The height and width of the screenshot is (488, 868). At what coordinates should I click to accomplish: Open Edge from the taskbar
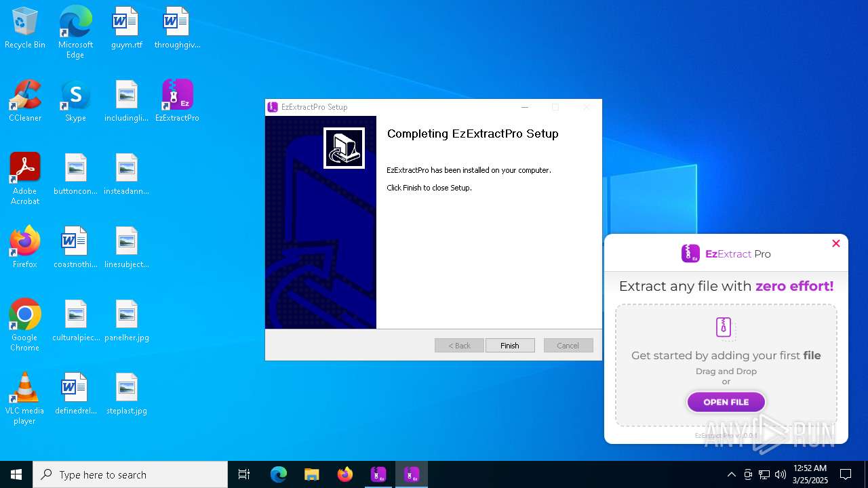(x=279, y=474)
